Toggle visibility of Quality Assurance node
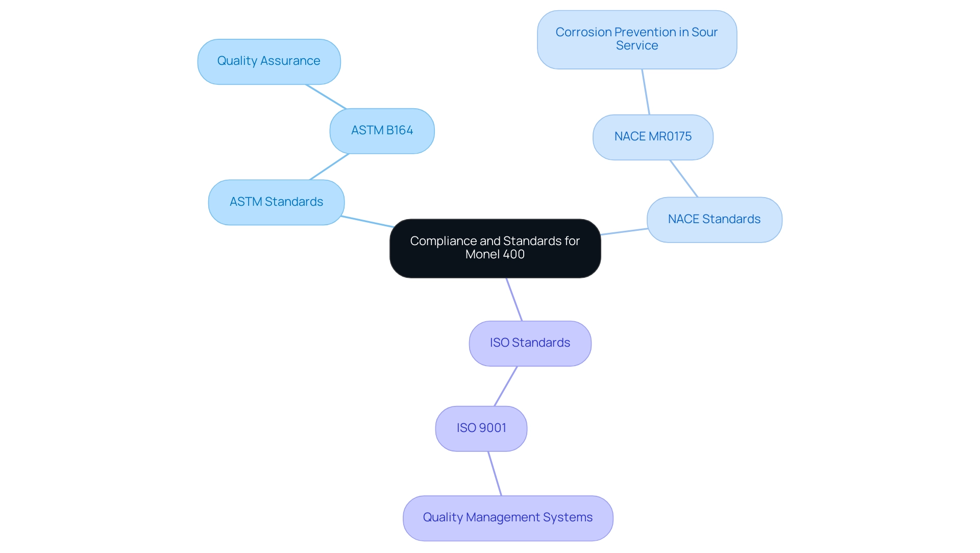 tap(269, 61)
